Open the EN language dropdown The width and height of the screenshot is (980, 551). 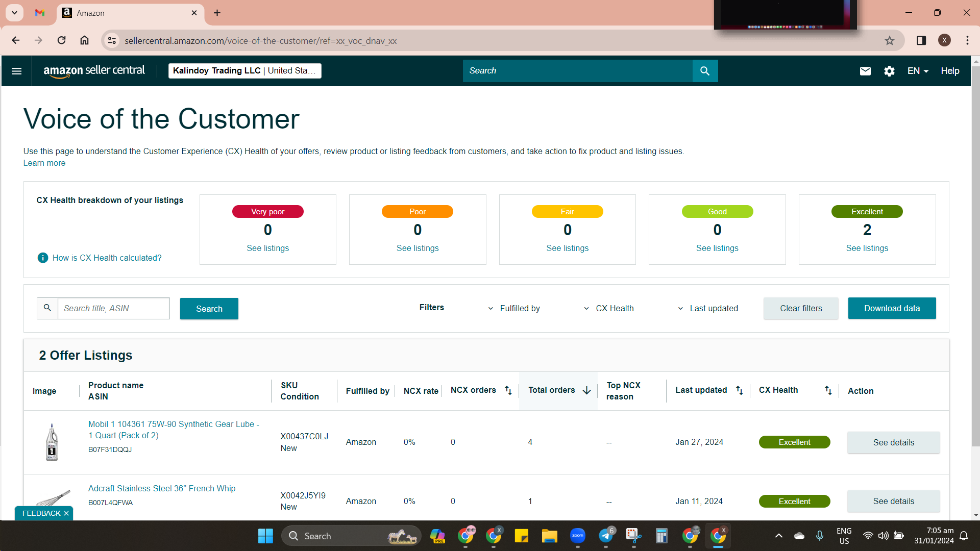(x=918, y=71)
